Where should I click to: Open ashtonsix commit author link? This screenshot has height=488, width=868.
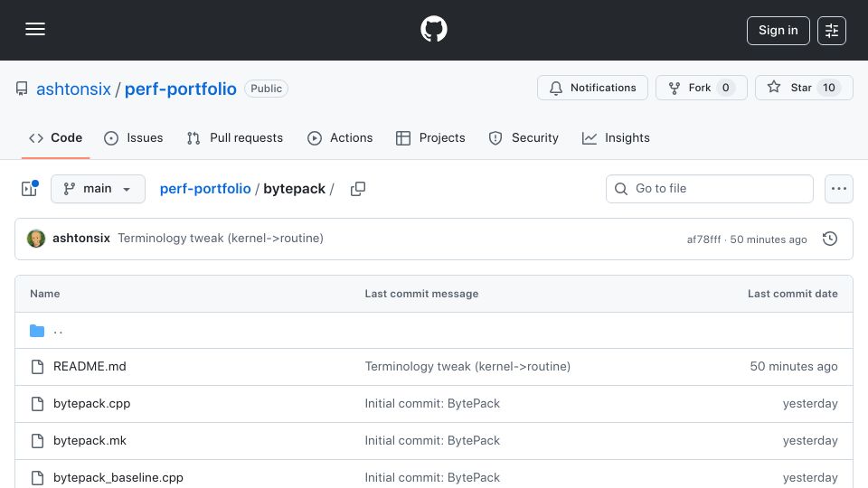tap(81, 238)
